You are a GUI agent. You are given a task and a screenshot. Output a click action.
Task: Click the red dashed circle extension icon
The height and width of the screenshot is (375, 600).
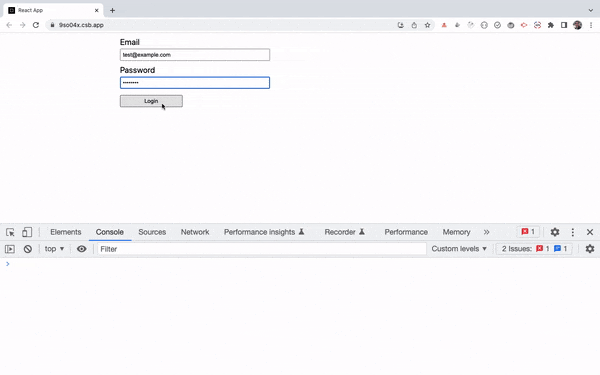coord(537,25)
